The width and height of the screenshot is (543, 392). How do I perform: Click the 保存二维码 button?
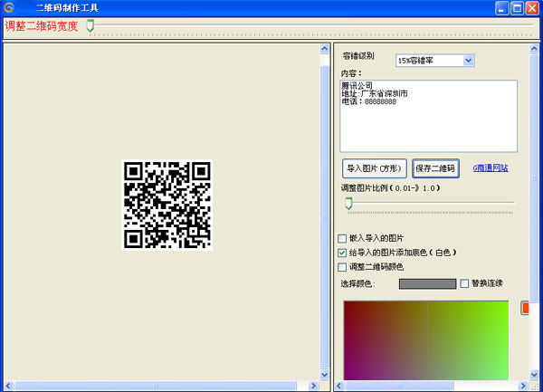tap(435, 168)
